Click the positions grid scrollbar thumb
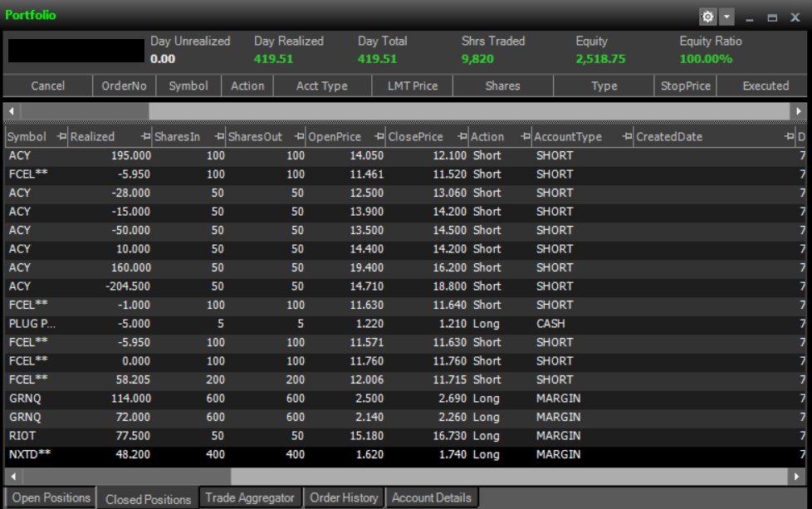The height and width of the screenshot is (509, 812). click(x=127, y=477)
